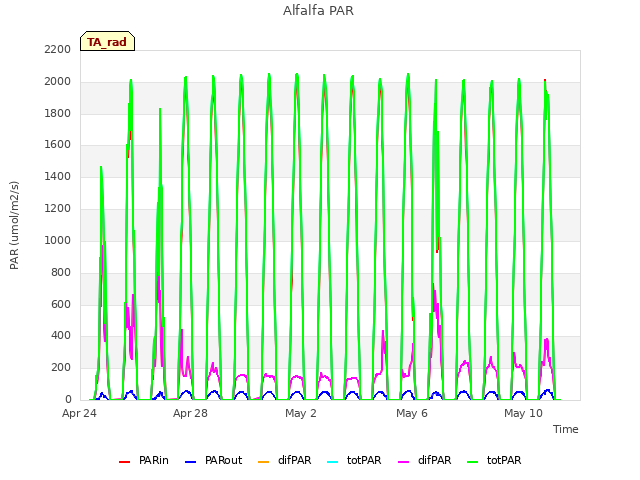The image size is (640, 480).
Task: Click the May 6 x-axis tick label
Action: (412, 413)
